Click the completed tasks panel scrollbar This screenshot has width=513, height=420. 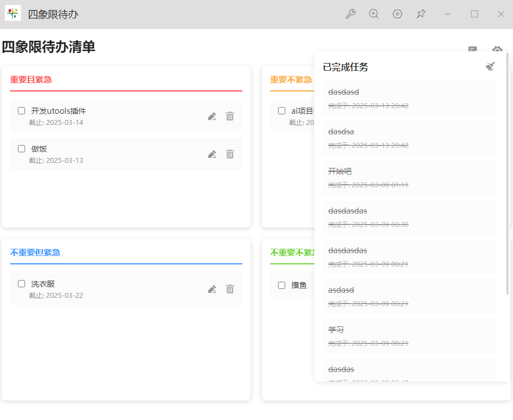(507, 173)
